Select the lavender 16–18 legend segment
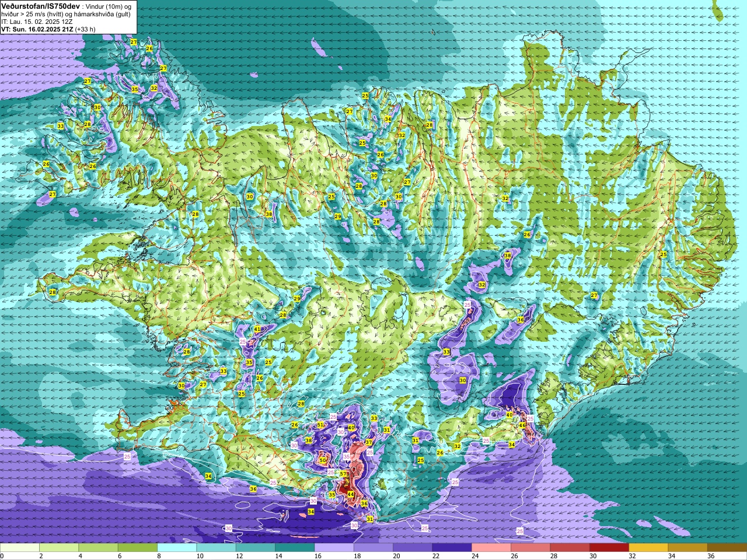747x560 pixels. coord(334,548)
